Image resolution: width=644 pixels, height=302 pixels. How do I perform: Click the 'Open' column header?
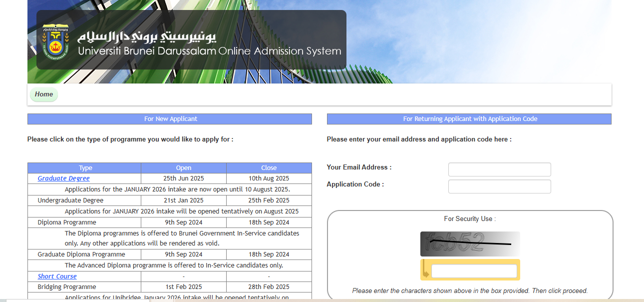[184, 168]
